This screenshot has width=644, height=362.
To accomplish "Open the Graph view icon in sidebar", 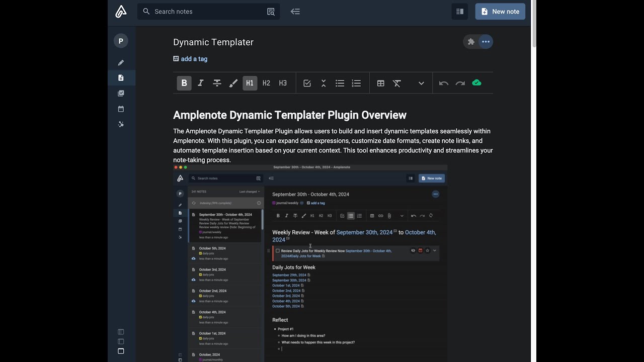I will 121,124.
